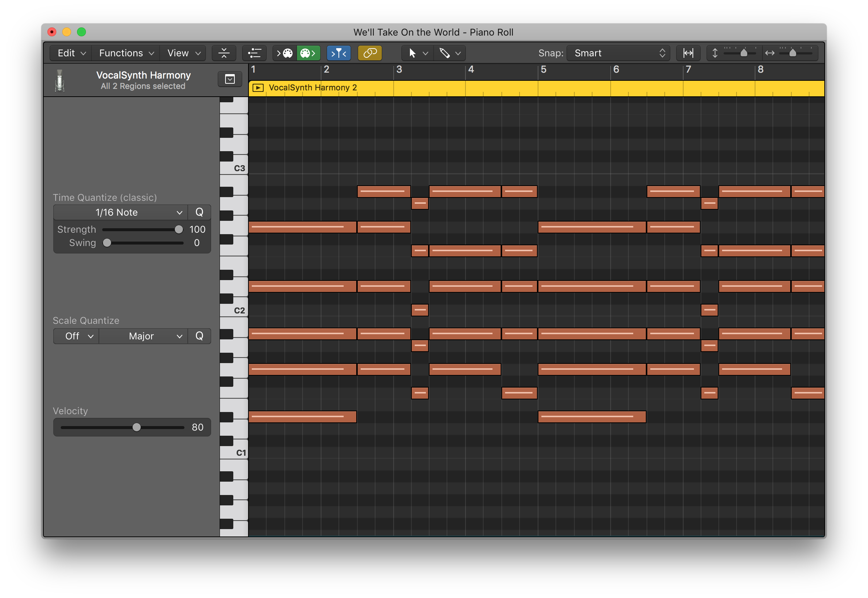This screenshot has width=868, height=598.
Task: Open the Edit menu
Action: pos(67,53)
